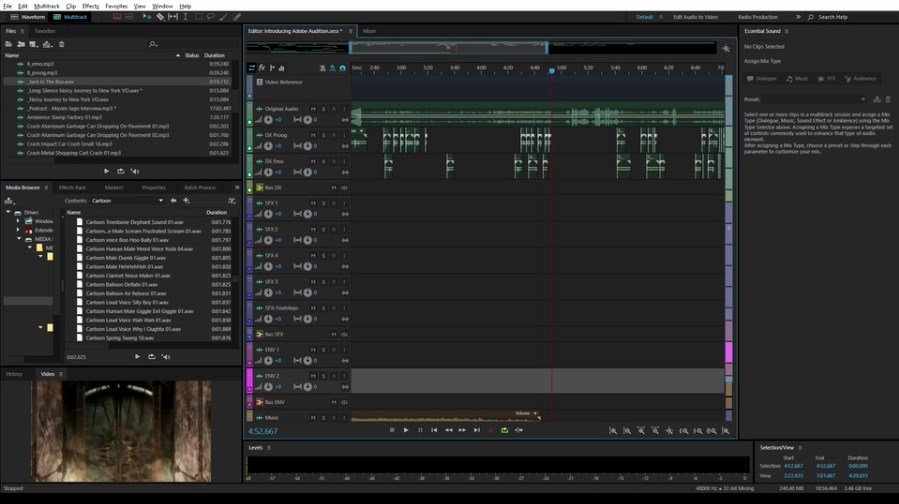
Task: Show track Effects (fx) view in editor
Action: pos(261,68)
